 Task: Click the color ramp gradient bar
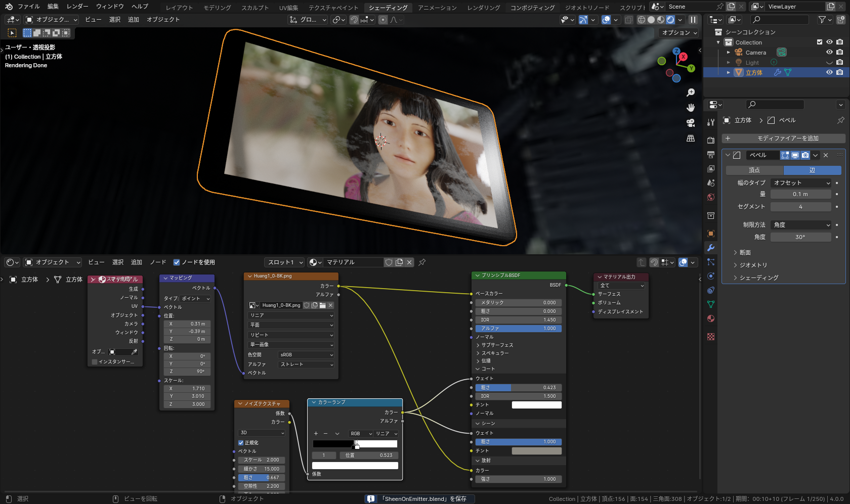pyautogui.click(x=355, y=444)
